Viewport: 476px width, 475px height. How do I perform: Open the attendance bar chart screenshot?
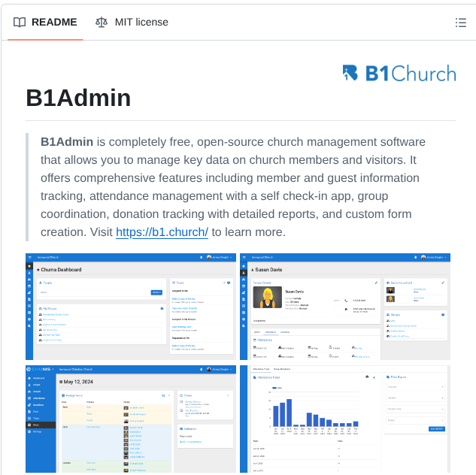(x=345, y=419)
